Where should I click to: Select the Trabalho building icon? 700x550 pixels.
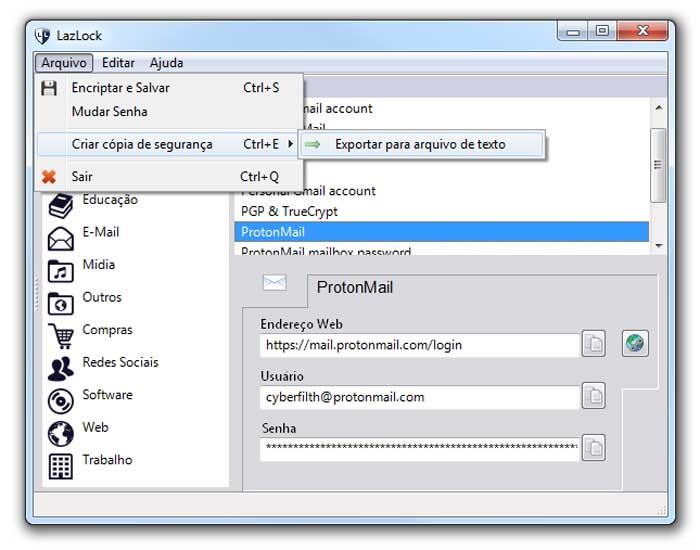tap(61, 467)
